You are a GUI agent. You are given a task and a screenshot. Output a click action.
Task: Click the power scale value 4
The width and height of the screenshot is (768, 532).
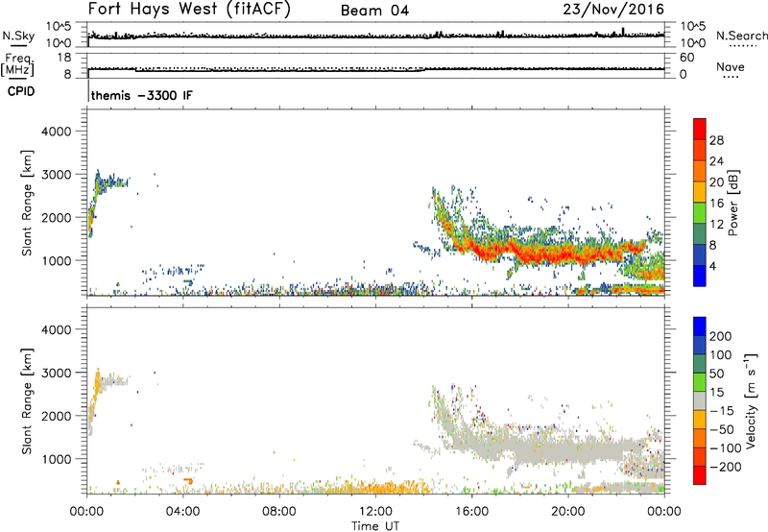[713, 266]
